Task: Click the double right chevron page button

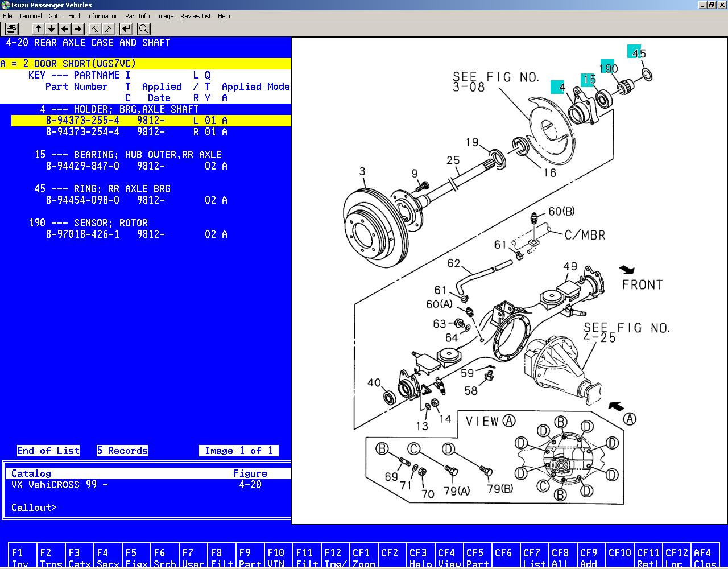Action: (x=109, y=29)
